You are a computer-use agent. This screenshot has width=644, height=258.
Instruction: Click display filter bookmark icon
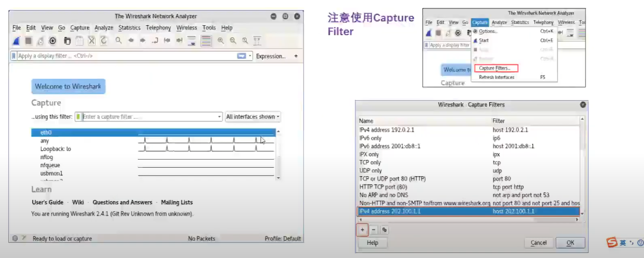(x=14, y=56)
